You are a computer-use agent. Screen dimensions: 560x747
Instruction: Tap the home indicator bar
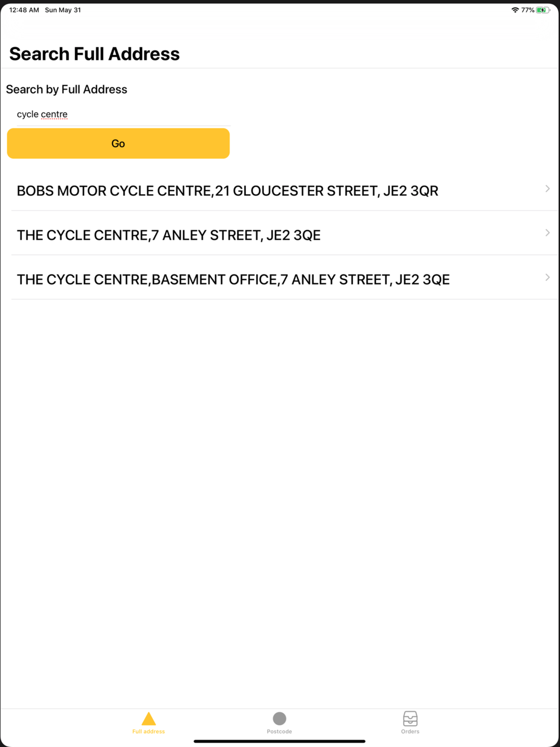pos(279,741)
